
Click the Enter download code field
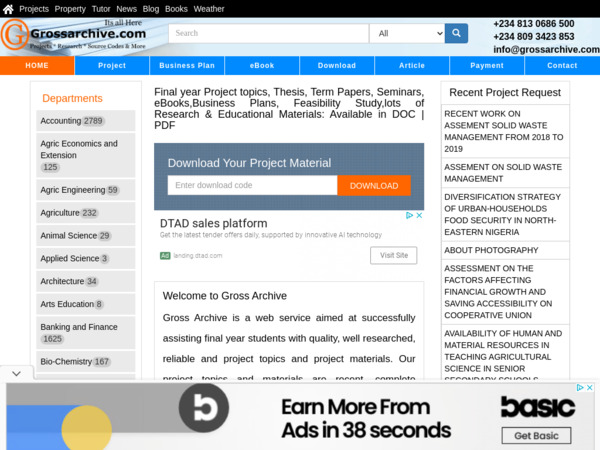[253, 185]
